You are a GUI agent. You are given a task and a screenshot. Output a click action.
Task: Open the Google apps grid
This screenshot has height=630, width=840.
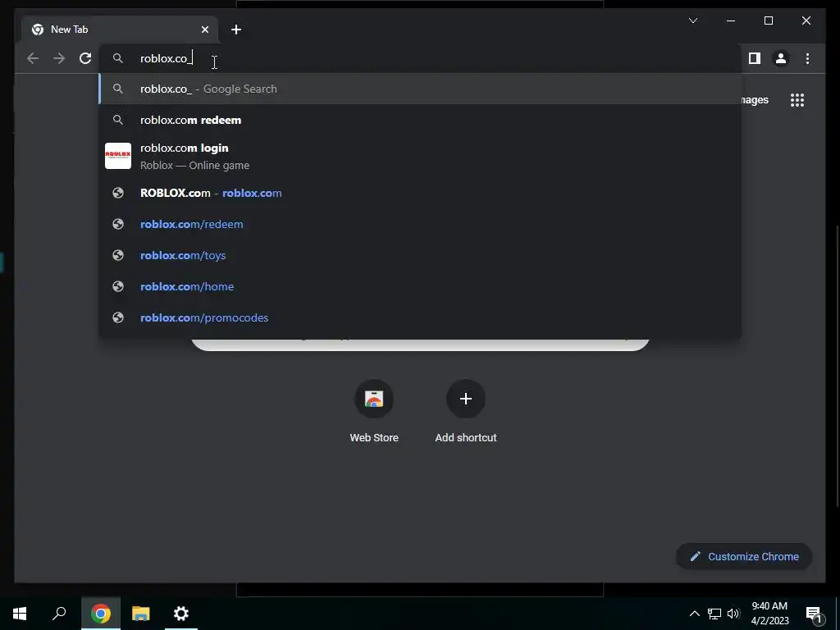point(797,100)
